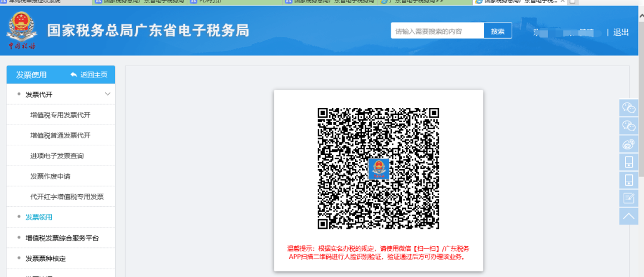Click the upper mobile phone icon
The height and width of the screenshot is (277, 644).
pyautogui.click(x=628, y=161)
